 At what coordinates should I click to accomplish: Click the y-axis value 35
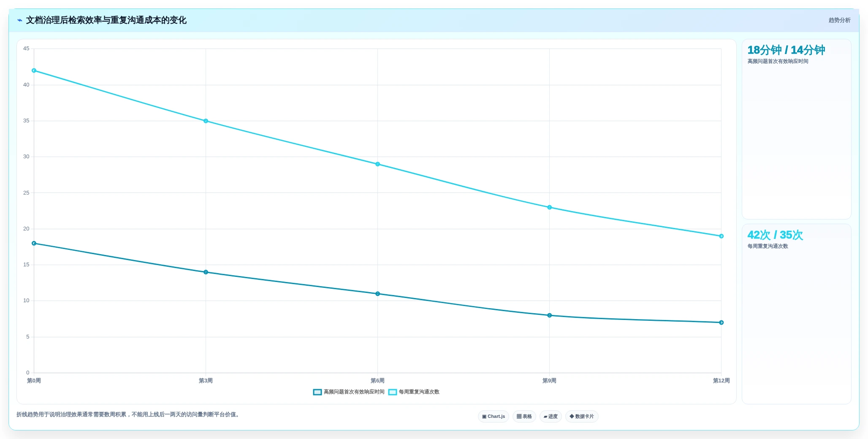click(26, 121)
